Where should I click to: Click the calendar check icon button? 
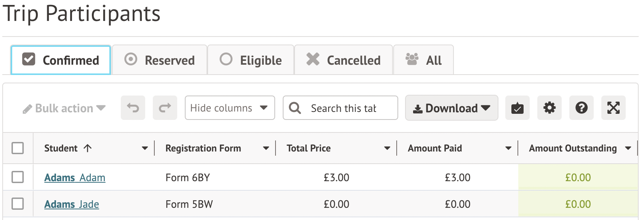pos(517,108)
